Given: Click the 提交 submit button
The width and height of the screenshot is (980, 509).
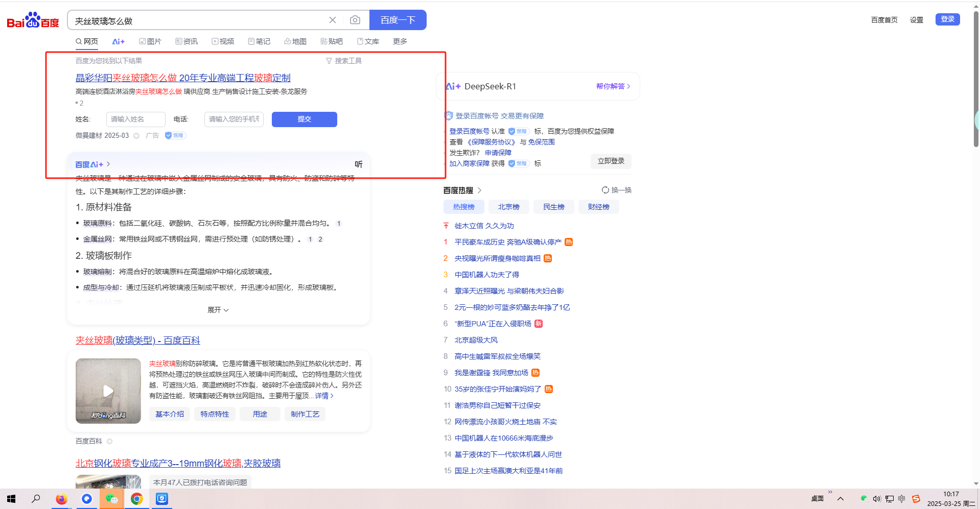Looking at the screenshot, I should [x=304, y=119].
